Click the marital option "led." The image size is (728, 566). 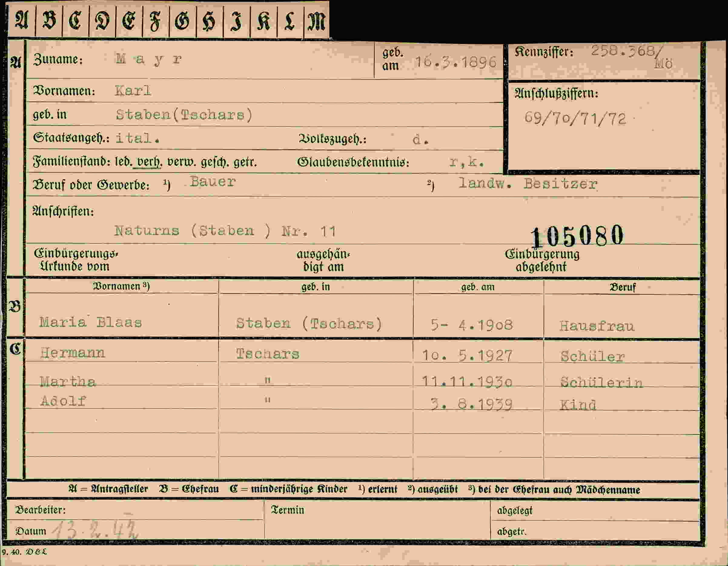(124, 162)
